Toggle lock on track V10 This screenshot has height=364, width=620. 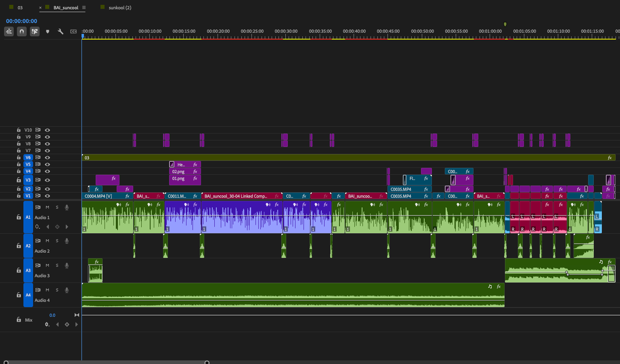click(19, 130)
